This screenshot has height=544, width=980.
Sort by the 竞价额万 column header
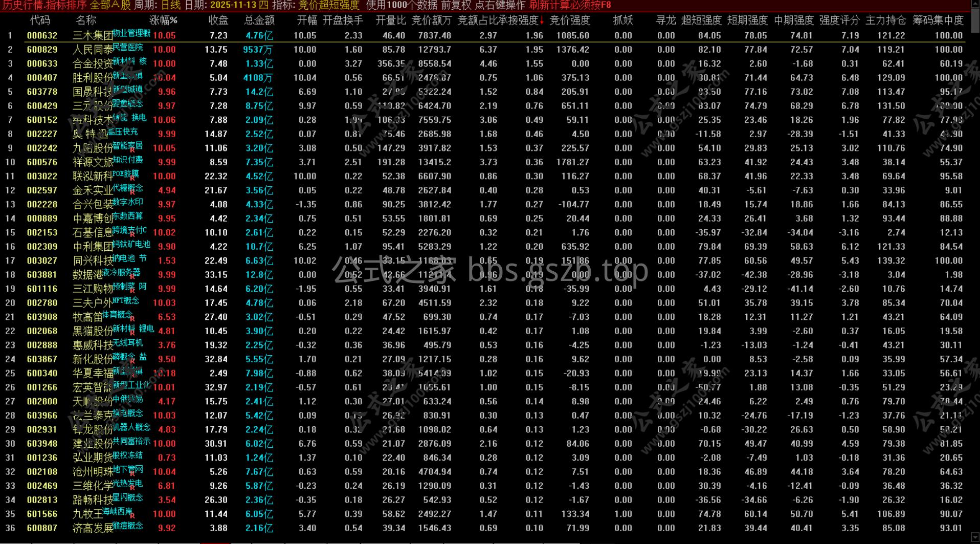click(432, 20)
